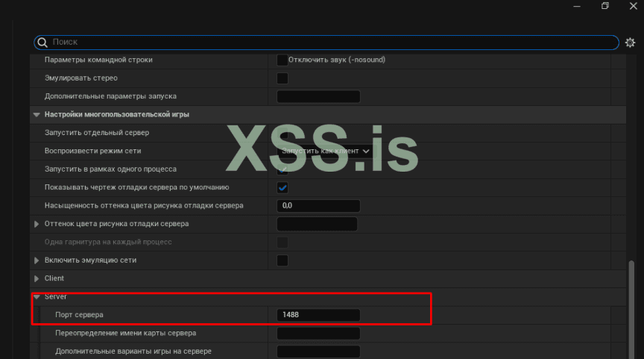The width and height of the screenshot is (644, 359).
Task: Toggle the Включить эмуляцию сети checkbox
Action: [282, 260]
